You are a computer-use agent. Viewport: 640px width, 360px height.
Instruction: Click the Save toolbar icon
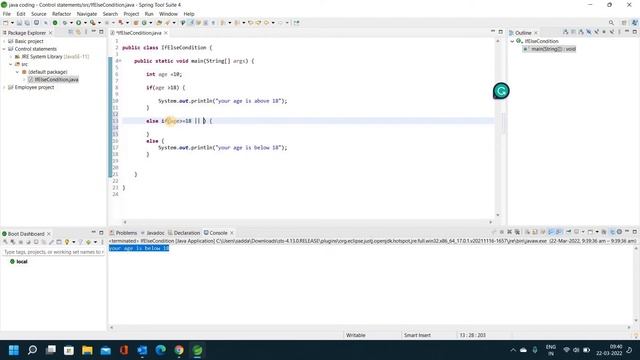pos(19,23)
